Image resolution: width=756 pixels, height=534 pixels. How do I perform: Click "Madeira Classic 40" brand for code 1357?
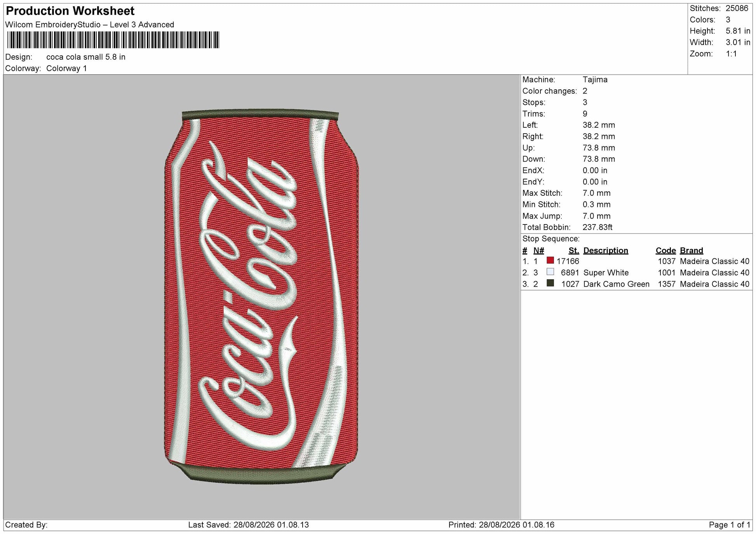714,284
